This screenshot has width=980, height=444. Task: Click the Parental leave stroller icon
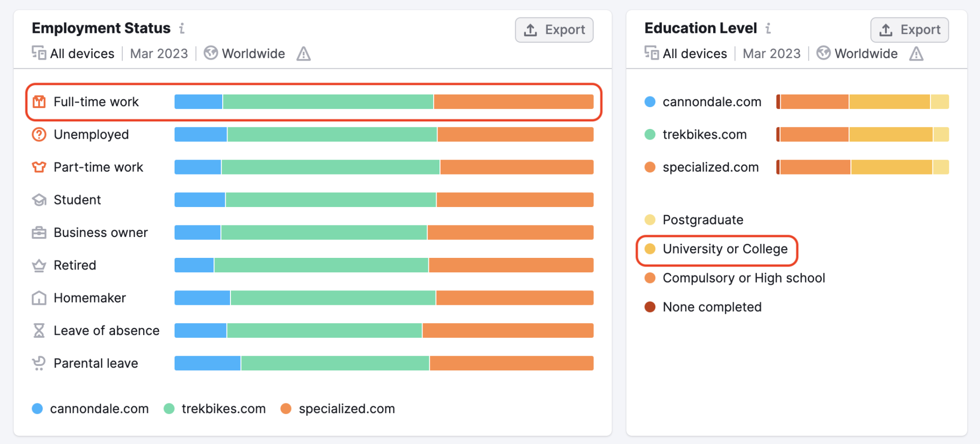tap(39, 363)
